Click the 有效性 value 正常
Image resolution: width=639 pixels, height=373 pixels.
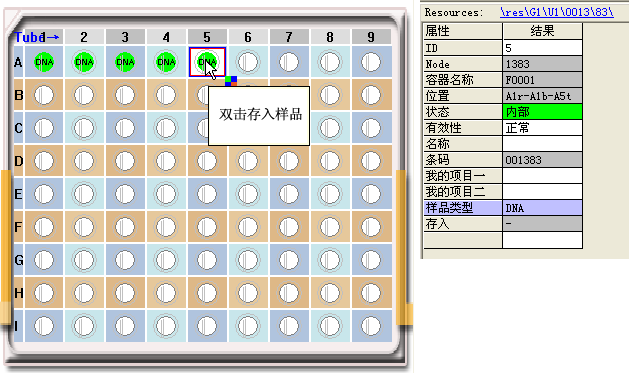pos(542,128)
